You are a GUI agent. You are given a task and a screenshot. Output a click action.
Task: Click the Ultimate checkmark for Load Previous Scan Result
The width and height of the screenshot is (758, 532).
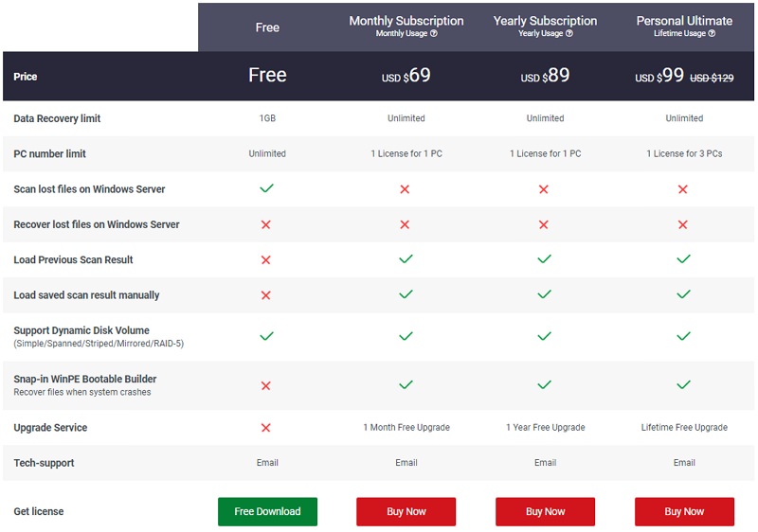683,258
